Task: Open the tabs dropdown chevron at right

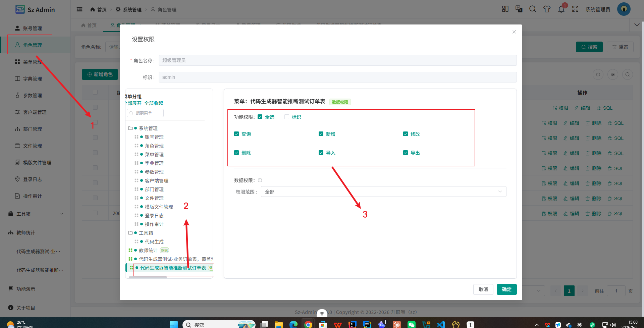Action: click(x=637, y=25)
